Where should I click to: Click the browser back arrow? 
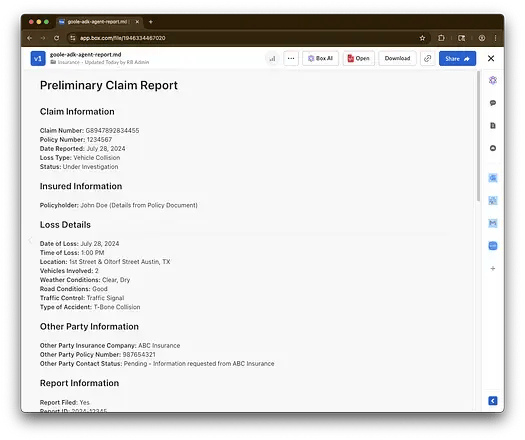29,38
